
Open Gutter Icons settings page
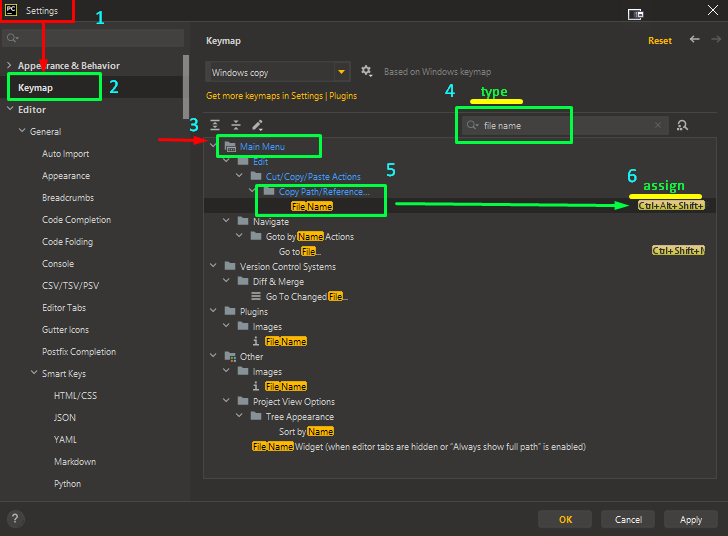click(65, 330)
